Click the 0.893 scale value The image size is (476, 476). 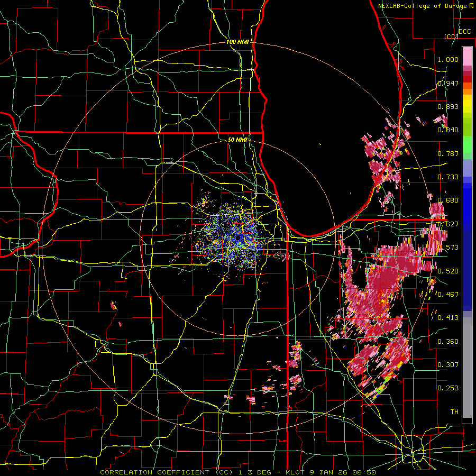(448, 106)
